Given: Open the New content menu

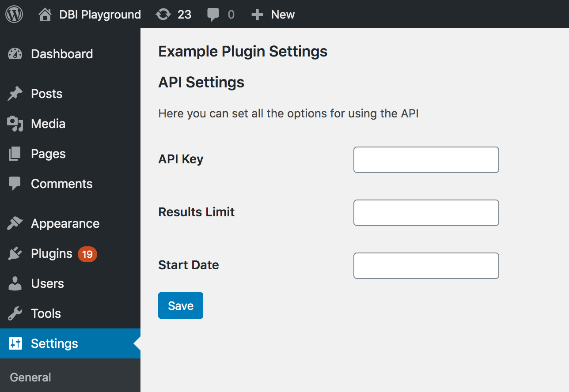Looking at the screenshot, I should tap(273, 14).
